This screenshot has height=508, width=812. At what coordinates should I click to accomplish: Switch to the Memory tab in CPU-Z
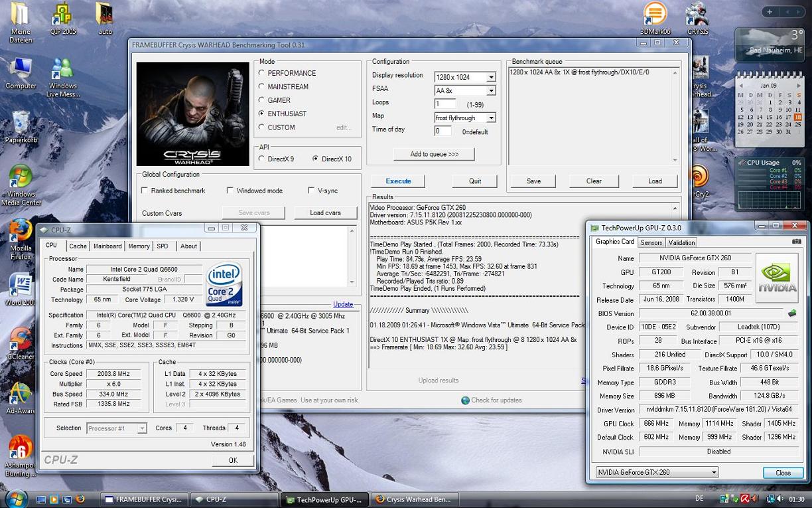click(139, 246)
